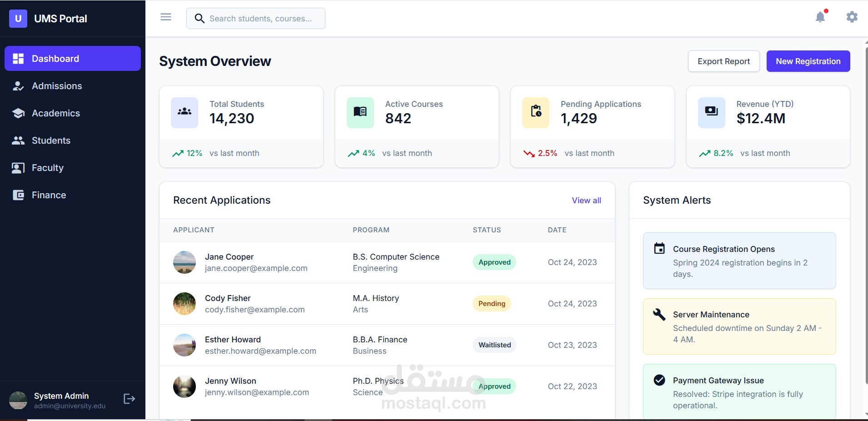
Task: Focus the Search students, courses field
Action: tap(256, 18)
